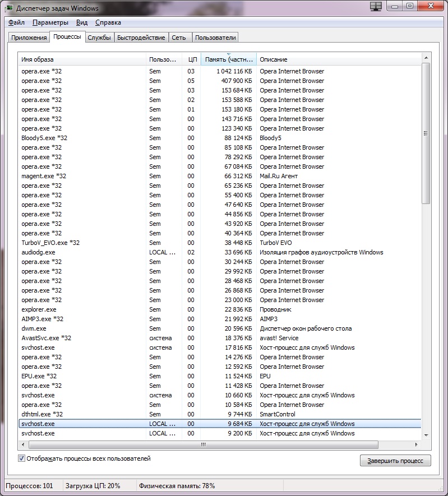The image size is (448, 496).
Task: Select the EPU.exe *32 process
Action: (220, 376)
